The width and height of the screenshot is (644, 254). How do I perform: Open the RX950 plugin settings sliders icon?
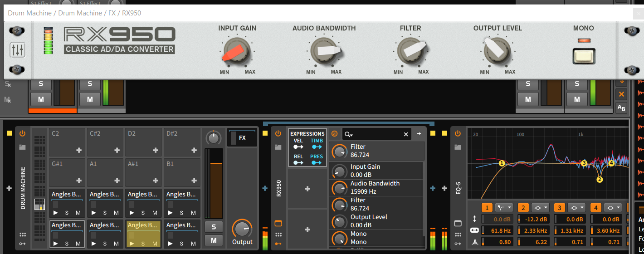pos(17,50)
